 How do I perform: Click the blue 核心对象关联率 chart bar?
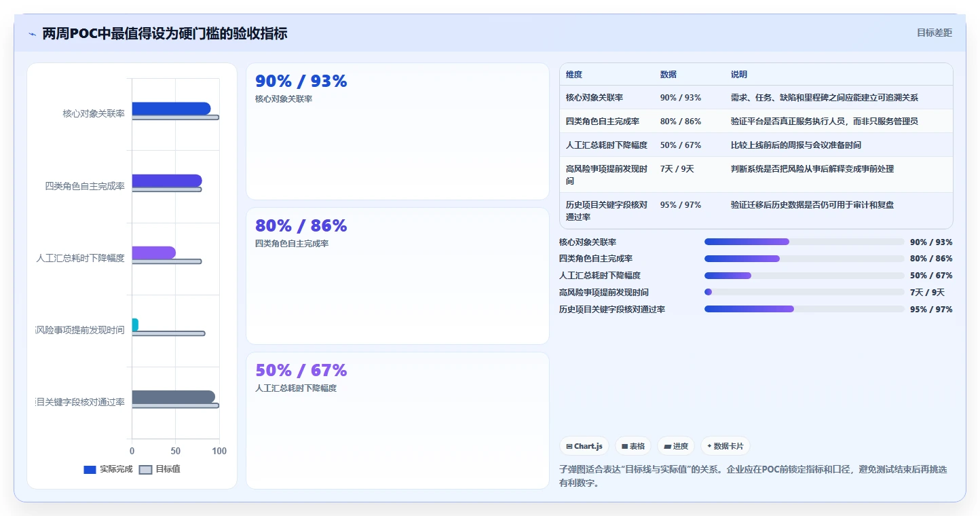(171, 109)
